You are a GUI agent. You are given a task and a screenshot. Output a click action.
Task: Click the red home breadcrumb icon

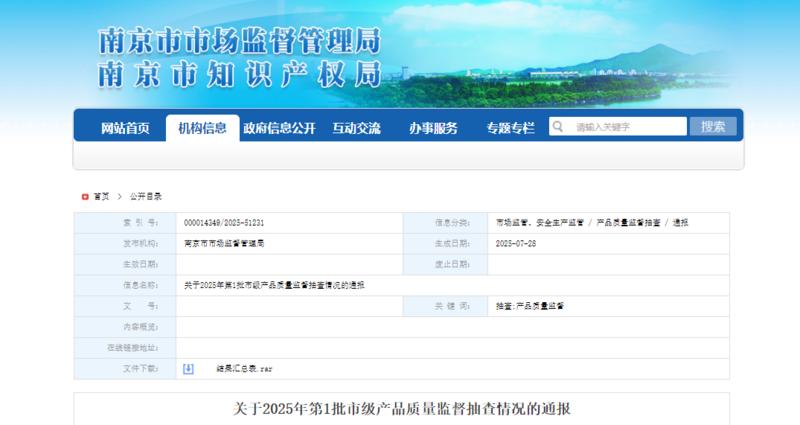pyautogui.click(x=85, y=196)
